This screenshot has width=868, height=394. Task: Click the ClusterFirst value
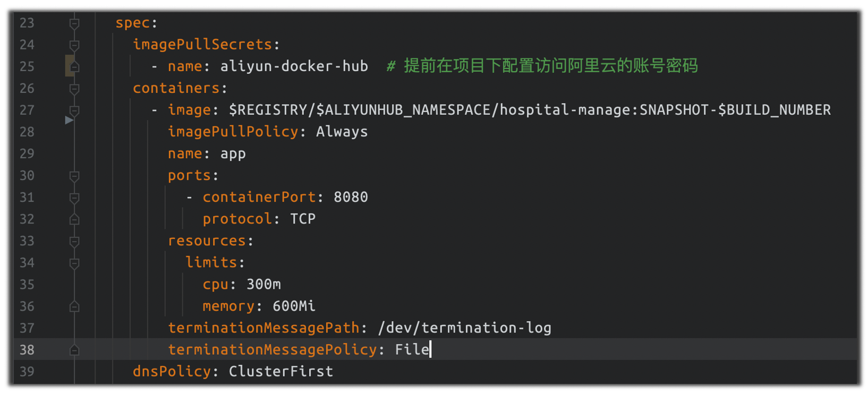click(280, 372)
